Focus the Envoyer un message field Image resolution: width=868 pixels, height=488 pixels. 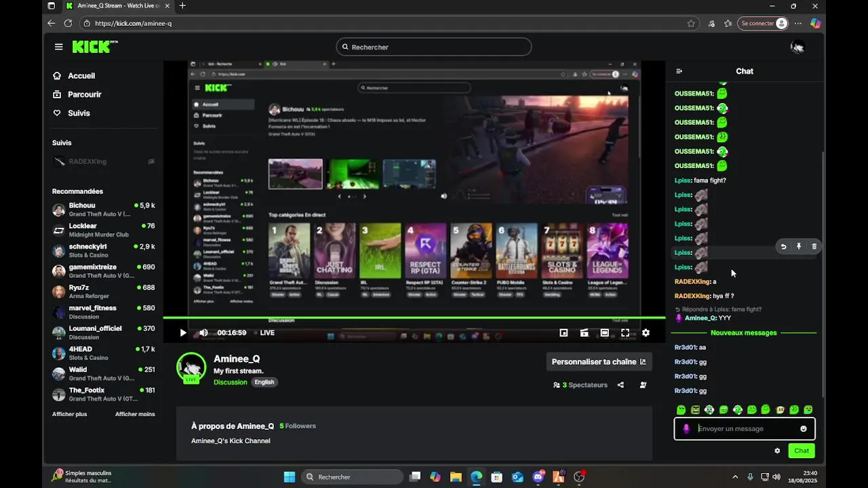click(x=745, y=428)
